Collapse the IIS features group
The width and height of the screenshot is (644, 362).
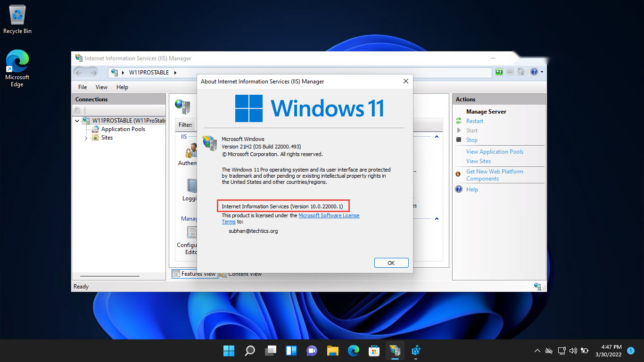tap(437, 137)
